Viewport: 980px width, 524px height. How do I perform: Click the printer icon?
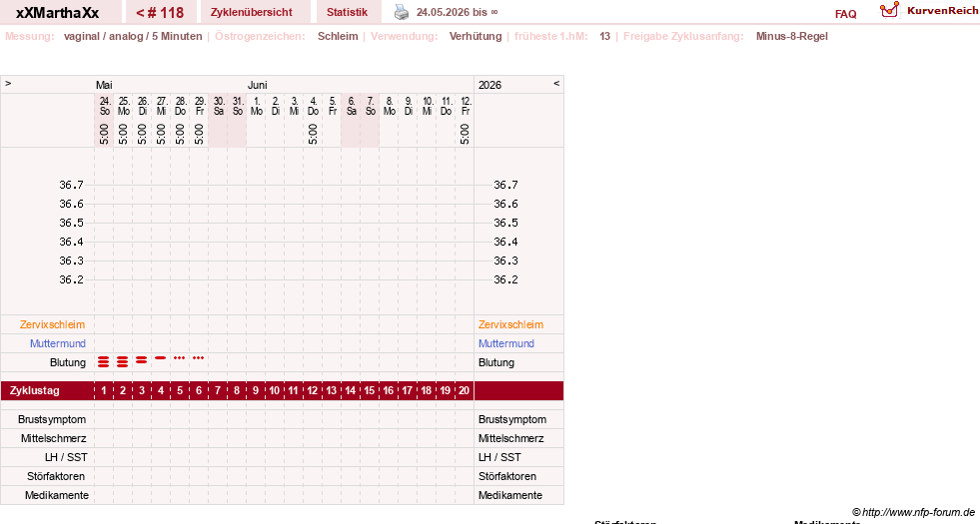pos(402,12)
